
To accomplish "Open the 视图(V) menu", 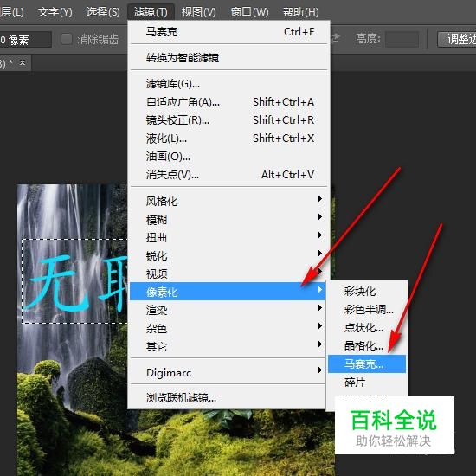I will click(x=198, y=12).
